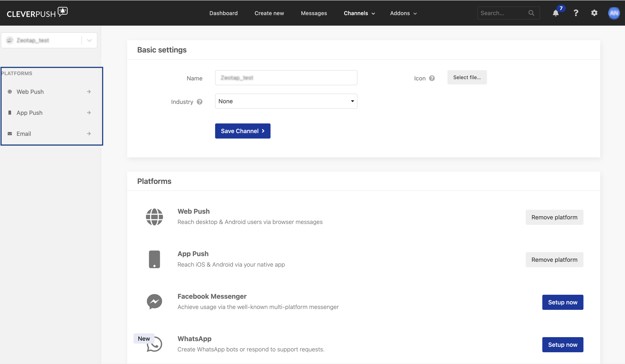Click the Email envelope icon in sidebar
Image resolution: width=625 pixels, height=364 pixels.
(10, 134)
